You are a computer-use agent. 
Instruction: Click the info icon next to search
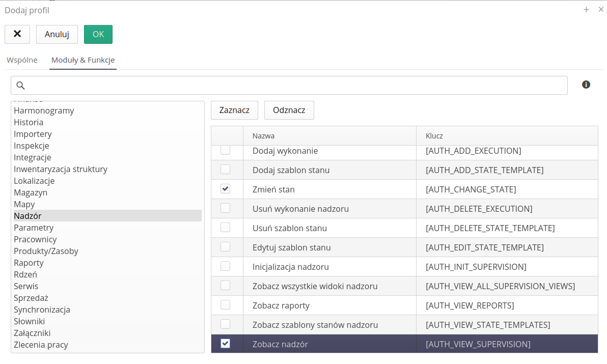[586, 85]
